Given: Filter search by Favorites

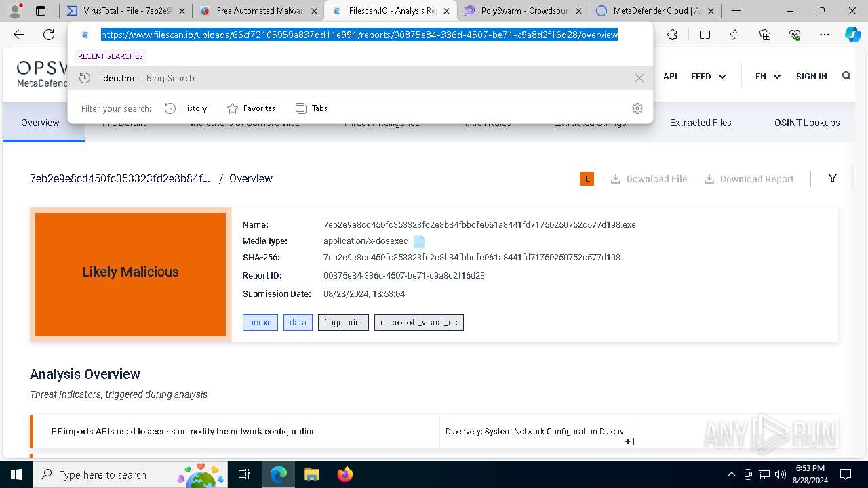Looking at the screenshot, I should click(x=251, y=108).
